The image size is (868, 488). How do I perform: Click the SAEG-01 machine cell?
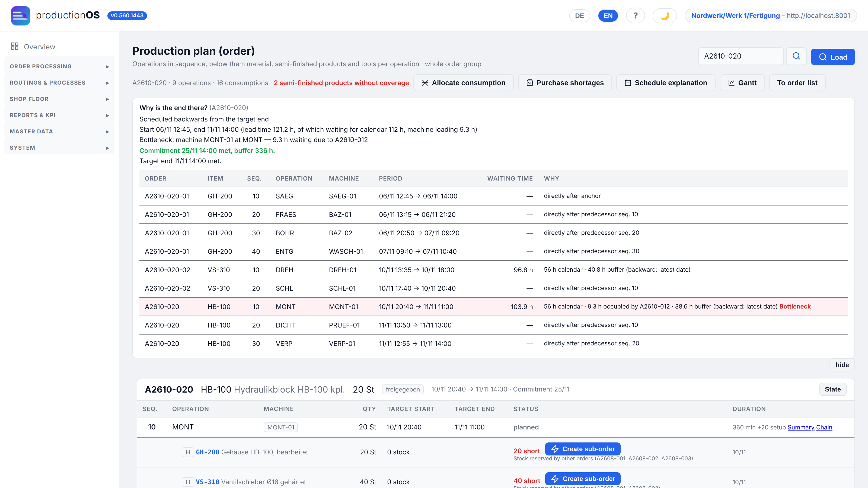coord(342,196)
